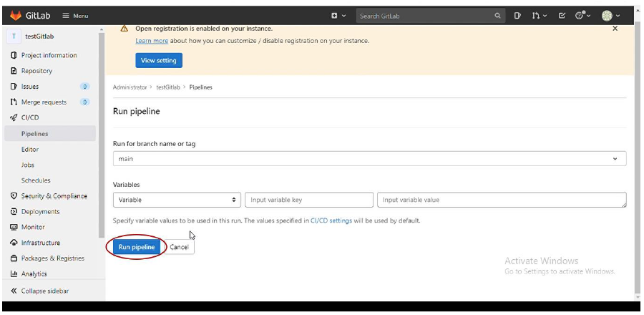Viewport: 644px width, 315px height.
Task: Dismiss the open registration warning banner
Action: [615, 29]
